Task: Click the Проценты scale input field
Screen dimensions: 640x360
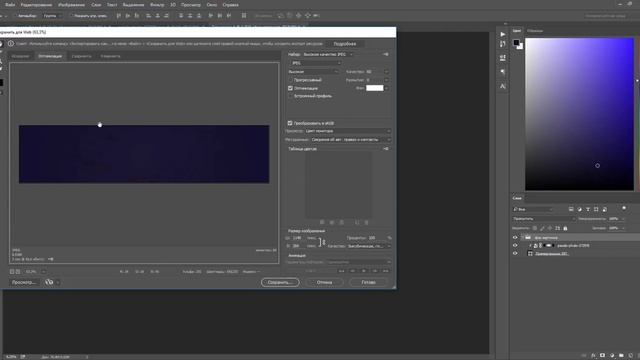Action: pos(377,238)
